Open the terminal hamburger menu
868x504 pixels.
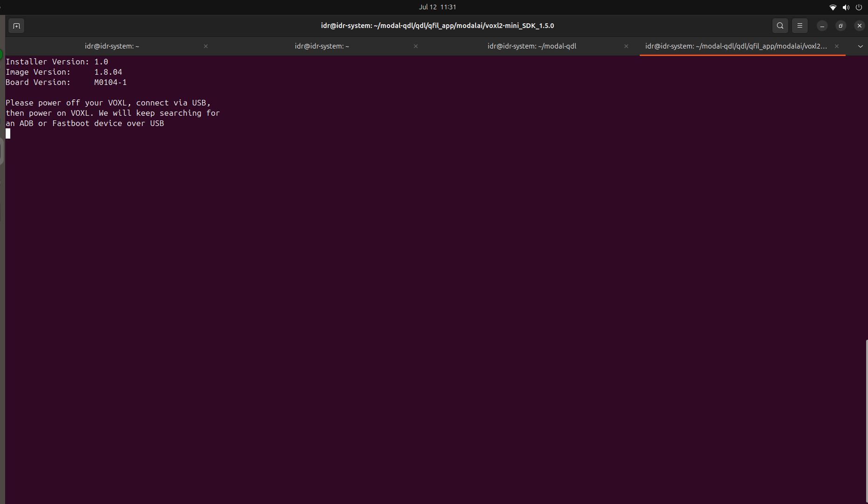pyautogui.click(x=799, y=26)
